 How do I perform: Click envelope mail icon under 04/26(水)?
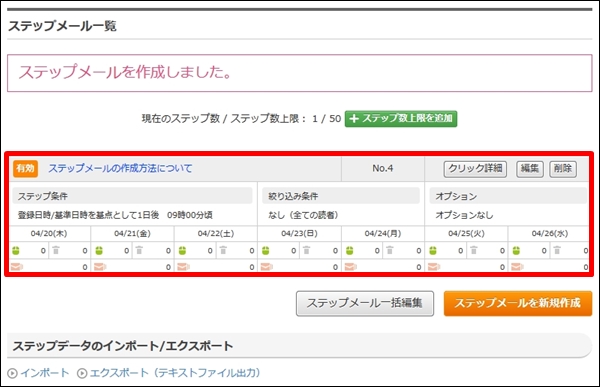tap(517, 266)
